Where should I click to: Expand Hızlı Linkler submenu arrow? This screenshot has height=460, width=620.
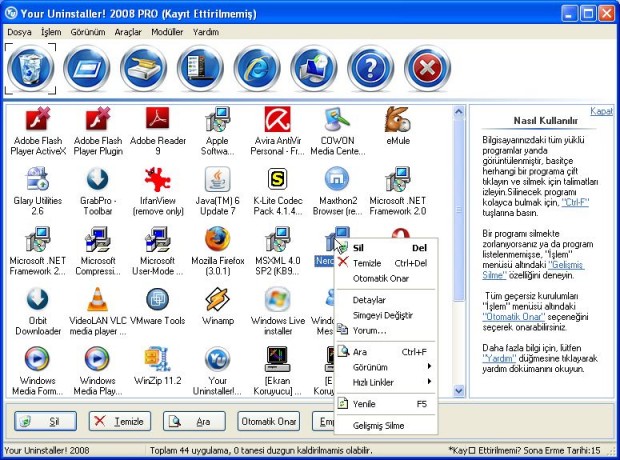click(429, 382)
